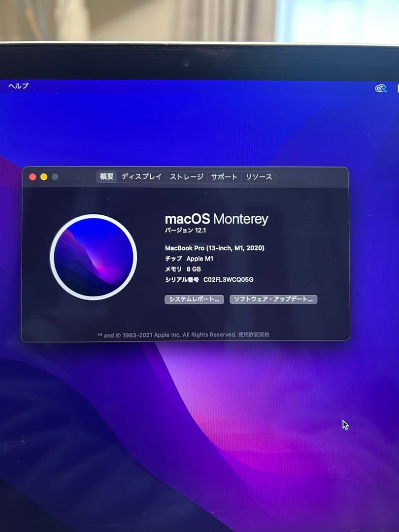
Task: Click the チップ Apple M1 line
Action: [x=189, y=259]
